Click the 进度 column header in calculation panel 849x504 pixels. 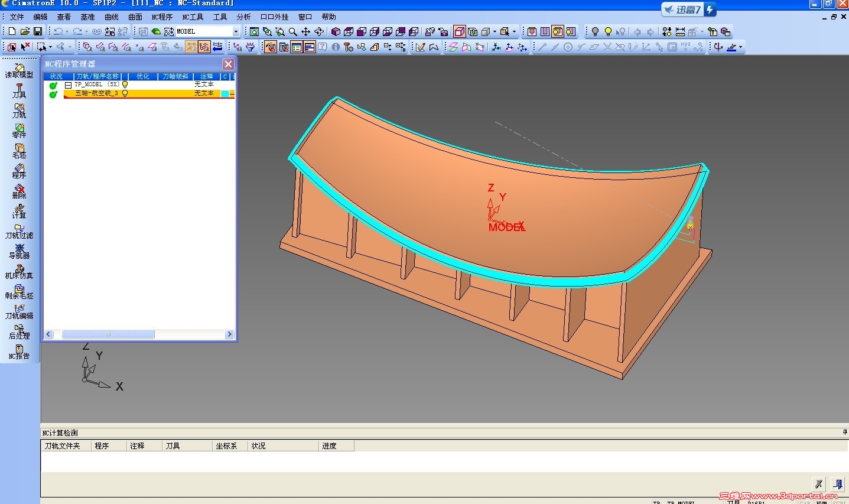tap(336, 446)
